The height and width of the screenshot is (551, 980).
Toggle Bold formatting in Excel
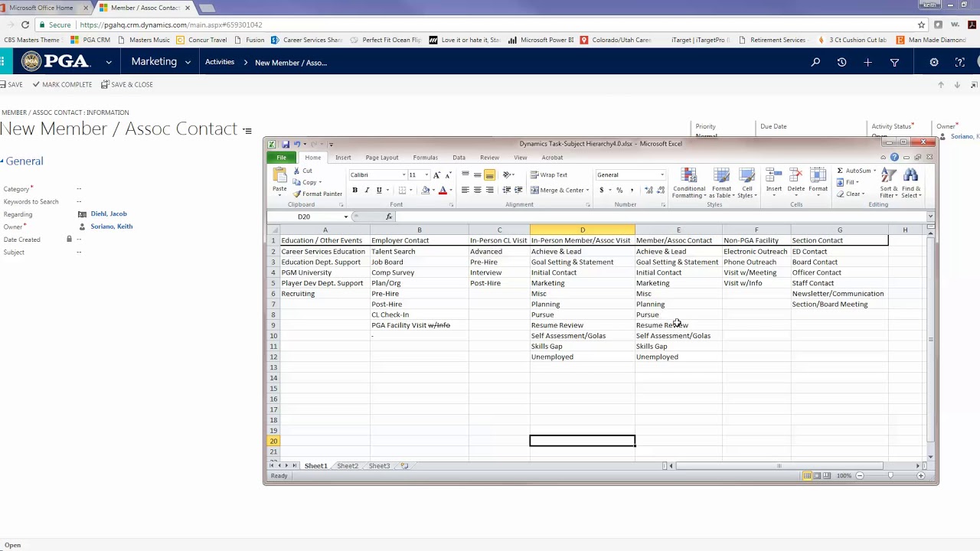coord(354,190)
